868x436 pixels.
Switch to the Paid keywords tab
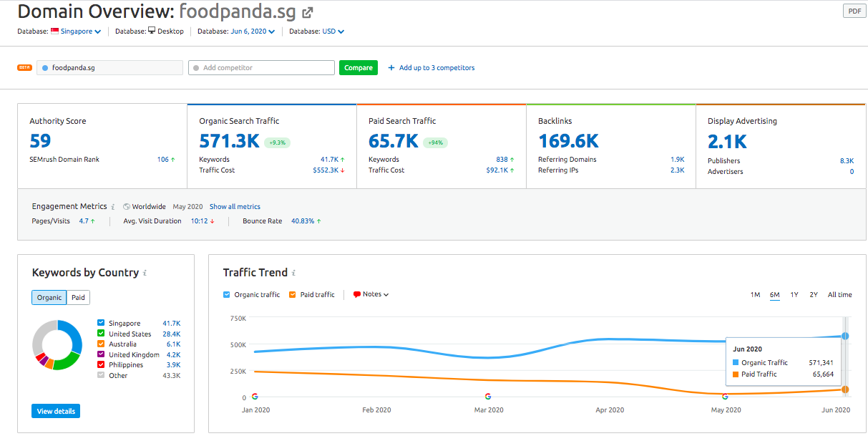click(78, 298)
